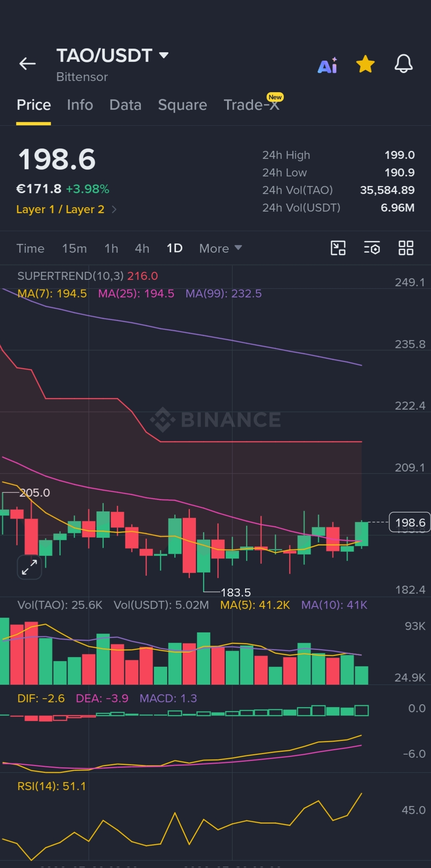Expand the More intervals dropdown

click(x=220, y=248)
